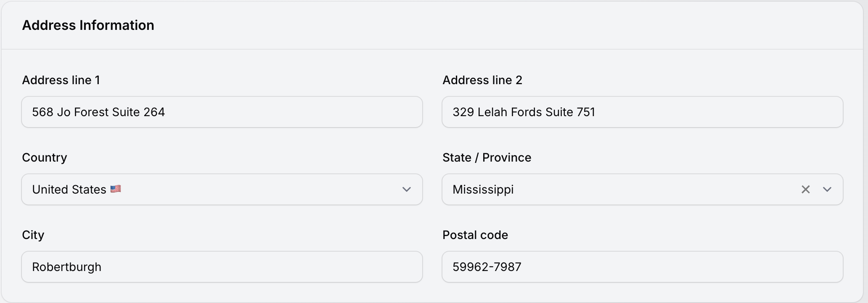Click the "Postal code" label
868x303 pixels.
(x=475, y=235)
